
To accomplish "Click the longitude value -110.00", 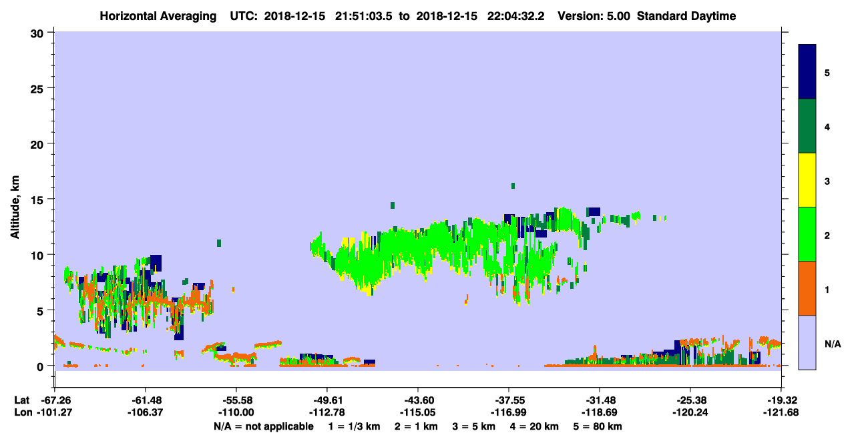I will coord(236,412).
